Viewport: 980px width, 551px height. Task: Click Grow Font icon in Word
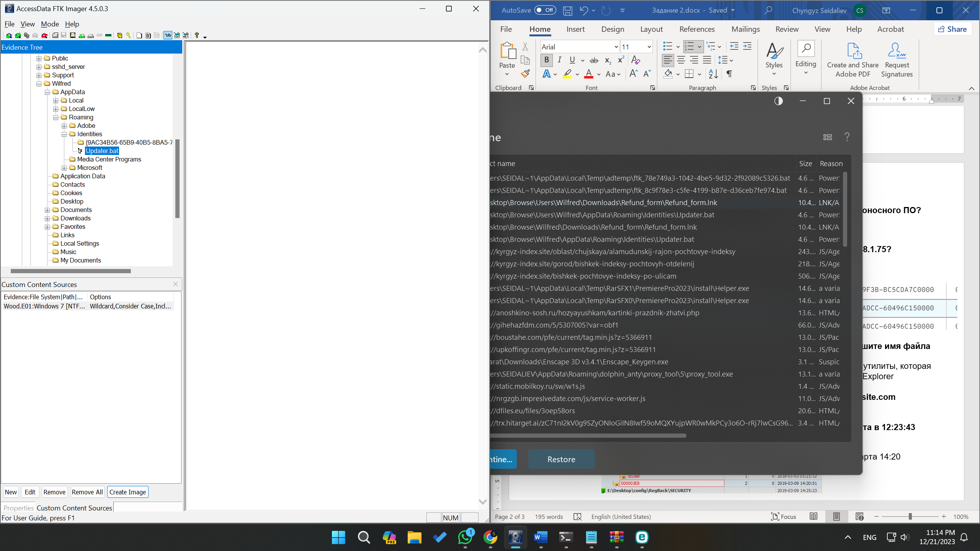(634, 74)
